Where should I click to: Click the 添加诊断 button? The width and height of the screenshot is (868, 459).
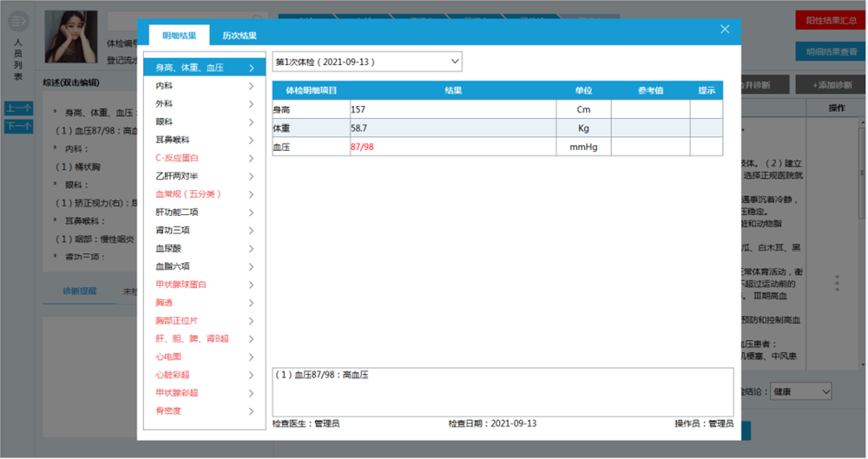[830, 85]
